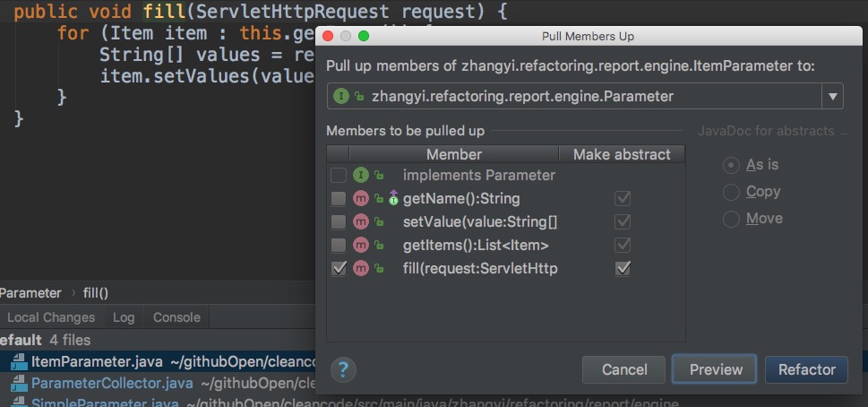The height and width of the screenshot is (407, 868).
Task: Click ParameterCollector.java file icon
Action: pos(20,384)
